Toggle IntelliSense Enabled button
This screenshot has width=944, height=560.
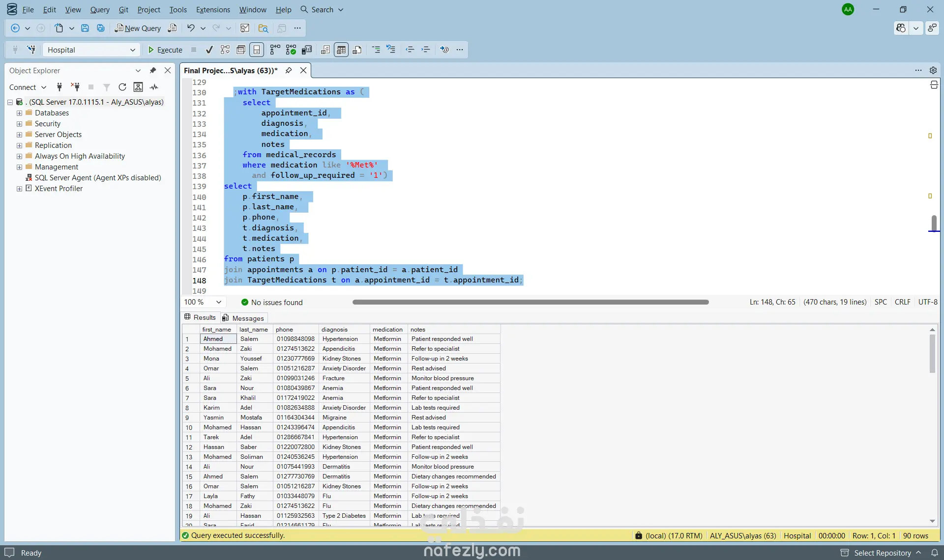(x=257, y=50)
